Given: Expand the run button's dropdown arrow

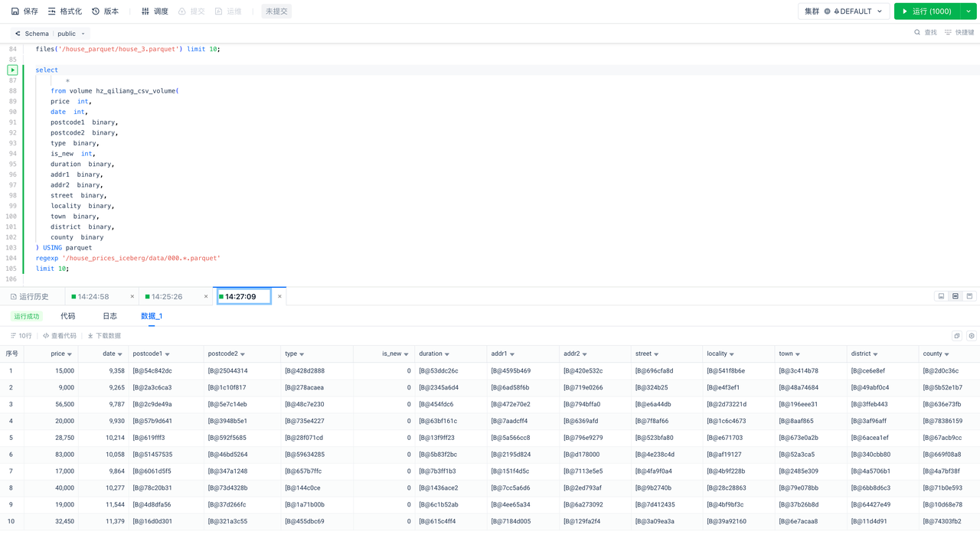Looking at the screenshot, I should coord(969,11).
